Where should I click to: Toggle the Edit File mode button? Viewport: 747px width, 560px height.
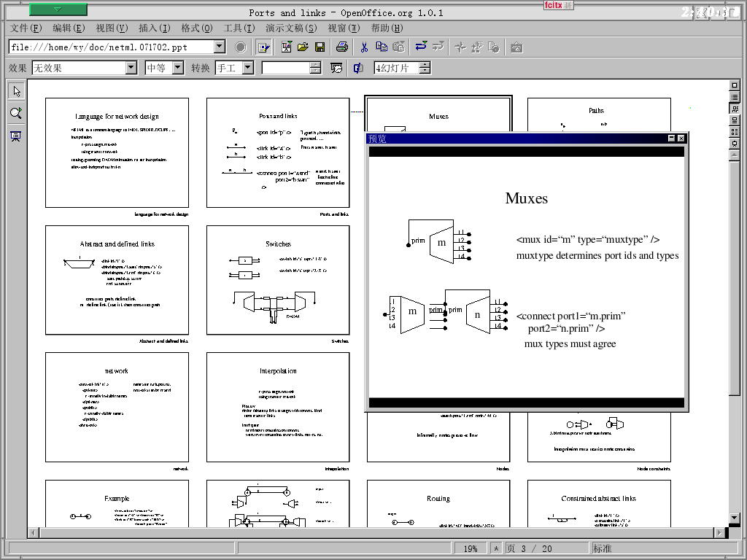tap(263, 47)
